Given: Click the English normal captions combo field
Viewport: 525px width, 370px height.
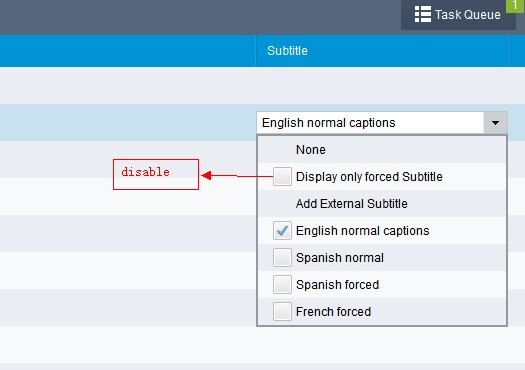Looking at the screenshot, I should 370,123.
